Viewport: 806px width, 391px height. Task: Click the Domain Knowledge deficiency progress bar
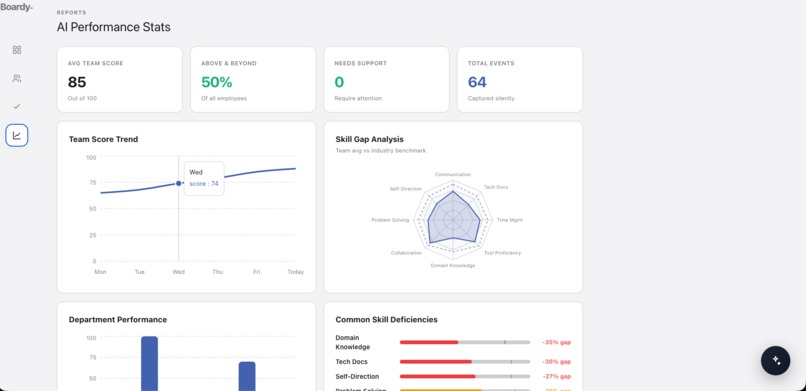465,342
